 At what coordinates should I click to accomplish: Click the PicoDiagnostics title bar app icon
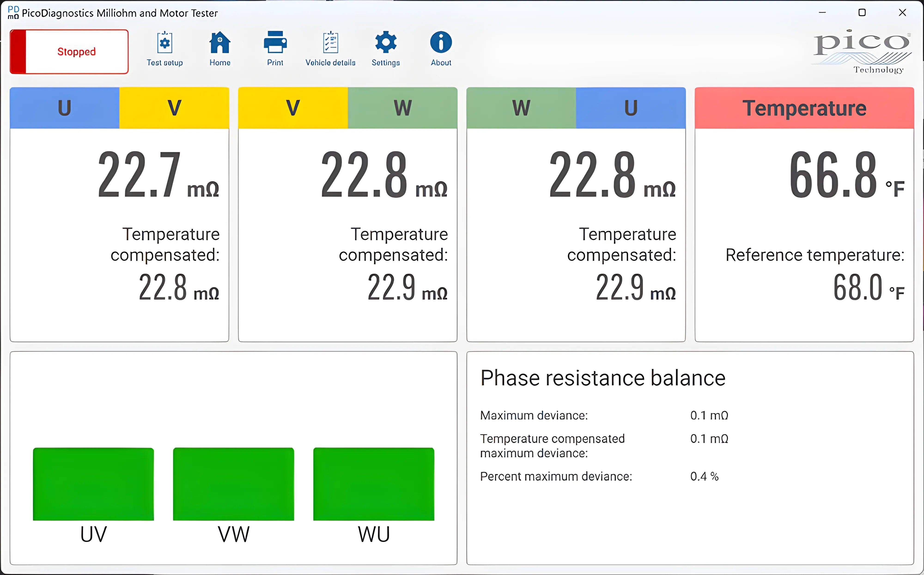pos(13,12)
